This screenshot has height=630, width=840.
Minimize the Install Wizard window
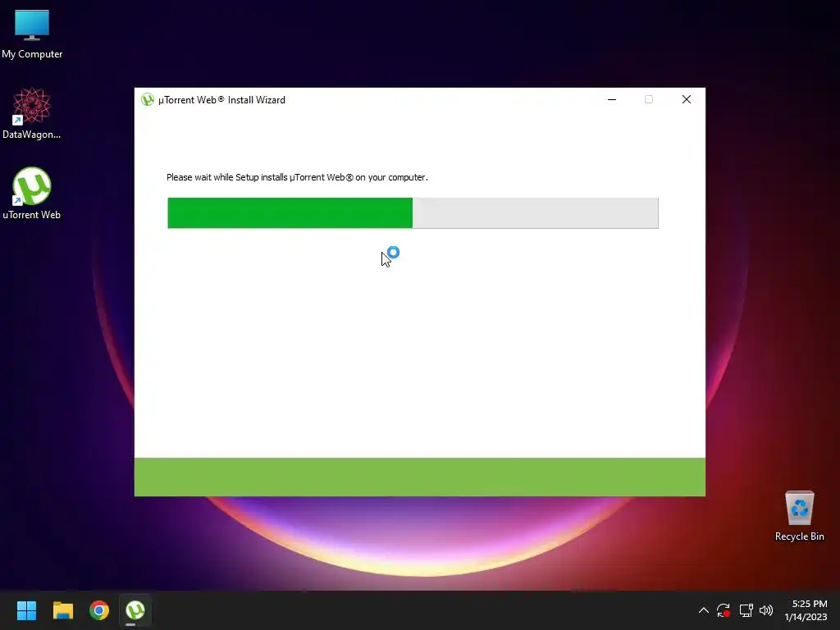pyautogui.click(x=612, y=99)
